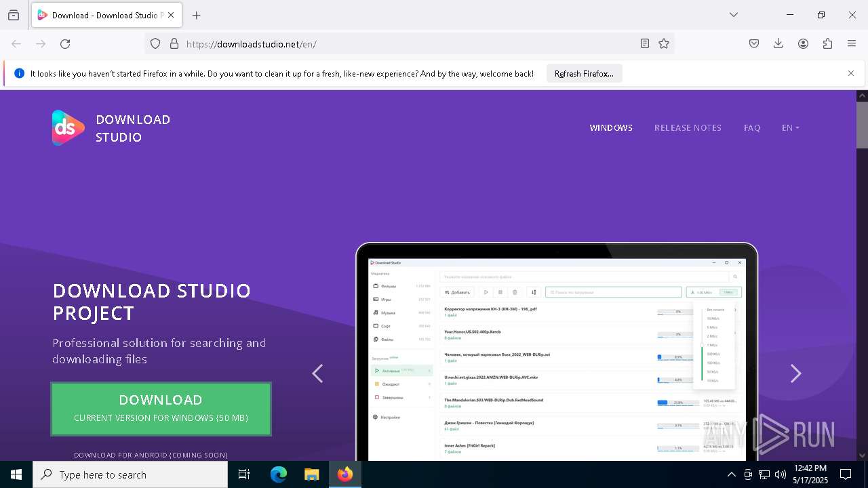This screenshot has width=868, height=488.
Task: Reload the page with refresh icon
Action: pos(65,43)
